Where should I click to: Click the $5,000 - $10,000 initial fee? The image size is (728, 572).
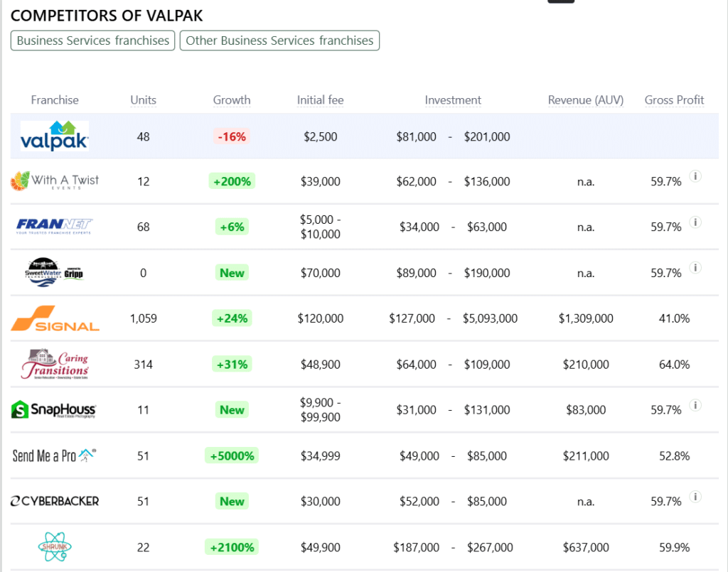click(x=321, y=227)
